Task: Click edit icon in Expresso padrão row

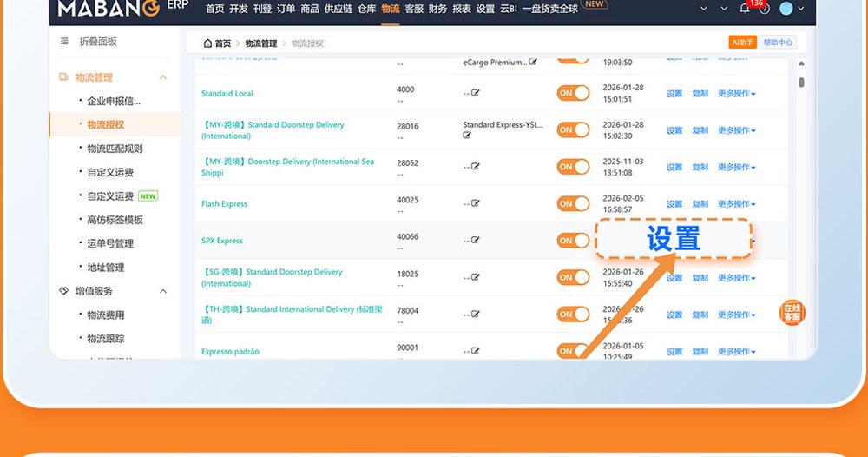Action: pos(476,351)
